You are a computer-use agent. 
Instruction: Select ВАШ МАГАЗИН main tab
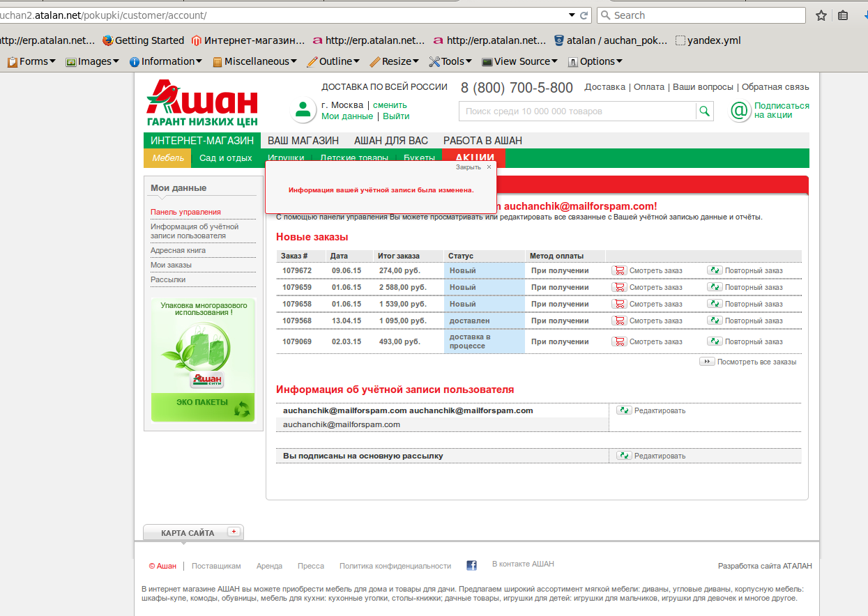pos(303,141)
